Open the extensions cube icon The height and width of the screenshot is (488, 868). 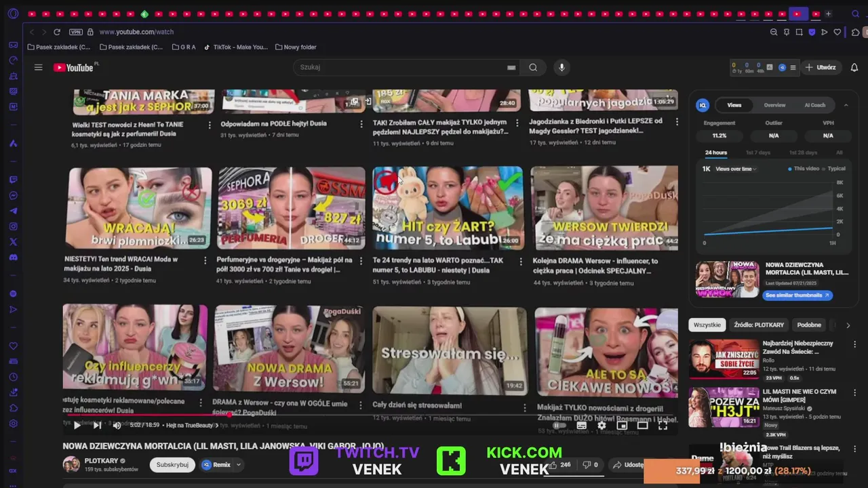click(x=855, y=32)
